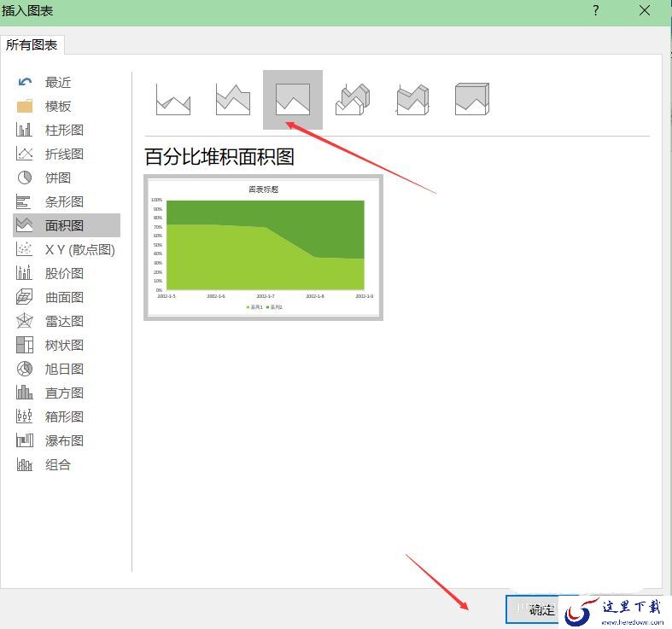Click the percent stacked area chart preview

point(263,248)
